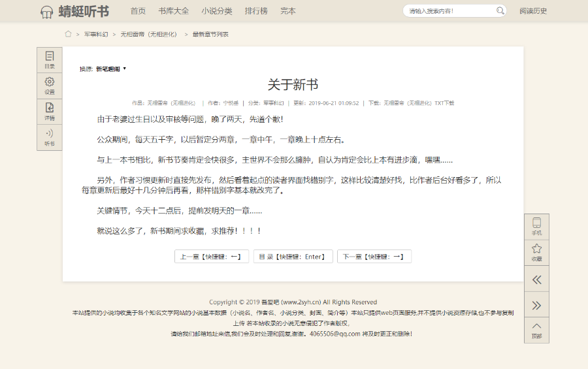
Task: Click the search input field
Action: [448, 11]
